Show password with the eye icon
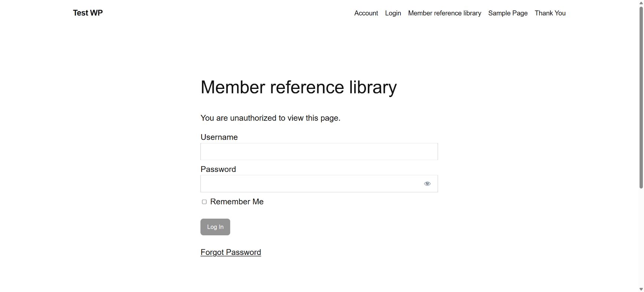Screen dimensions: 644x292 click(x=427, y=184)
